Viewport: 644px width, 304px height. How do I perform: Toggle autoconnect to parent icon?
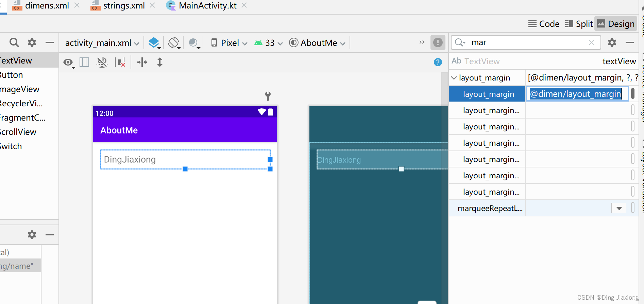point(102,62)
